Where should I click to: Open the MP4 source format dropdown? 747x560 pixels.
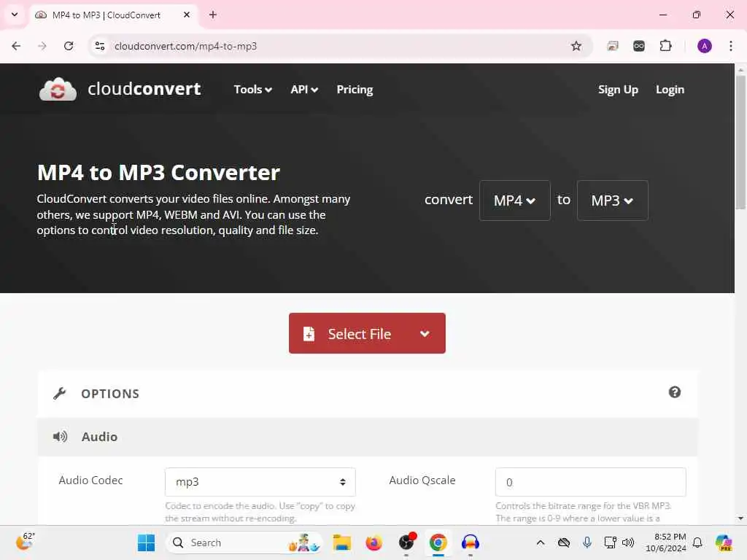[x=514, y=201]
